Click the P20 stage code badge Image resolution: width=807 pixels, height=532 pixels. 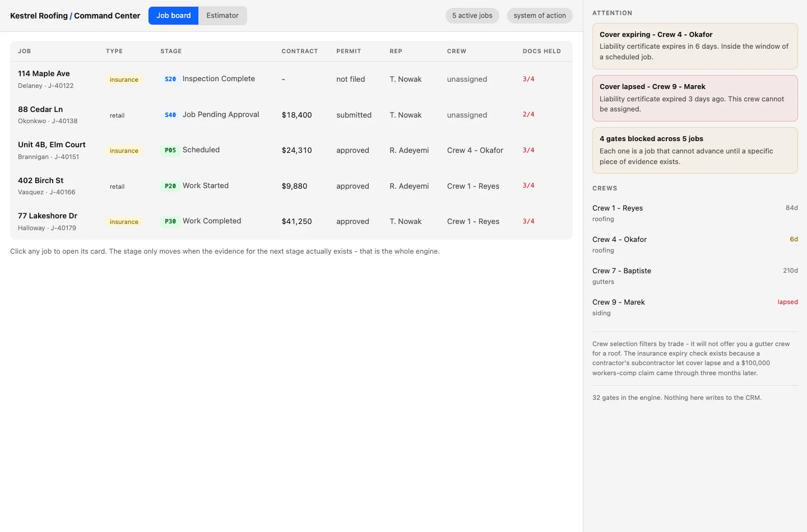pos(170,186)
